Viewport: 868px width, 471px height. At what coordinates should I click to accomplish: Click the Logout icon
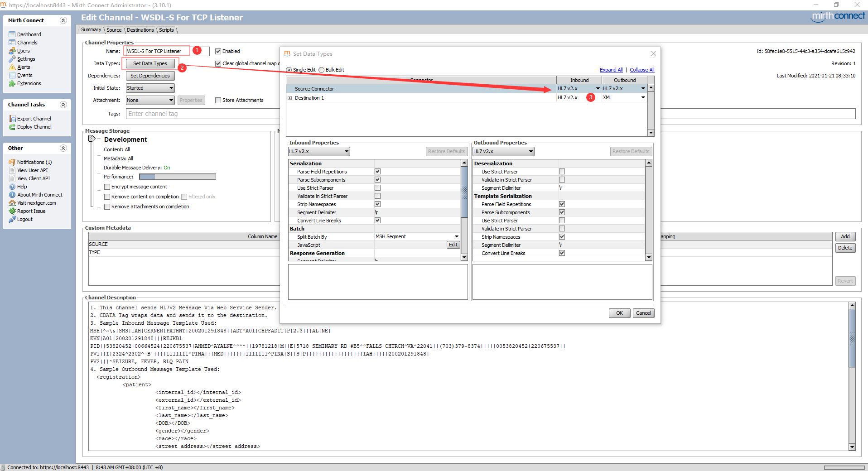click(12, 219)
